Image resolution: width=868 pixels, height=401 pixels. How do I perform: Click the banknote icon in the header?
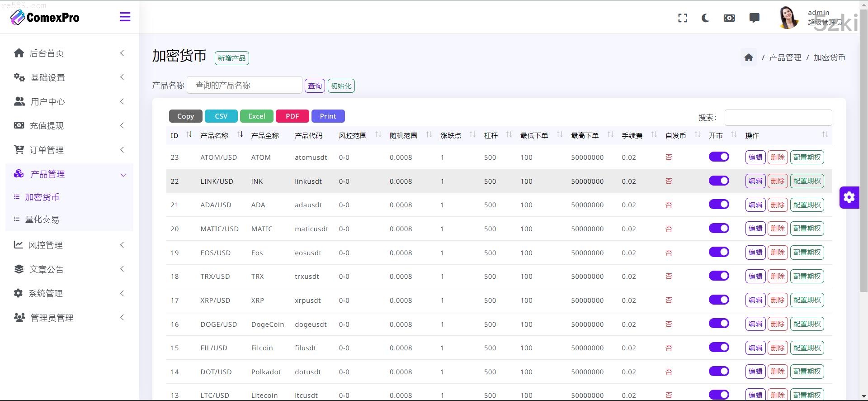point(729,18)
